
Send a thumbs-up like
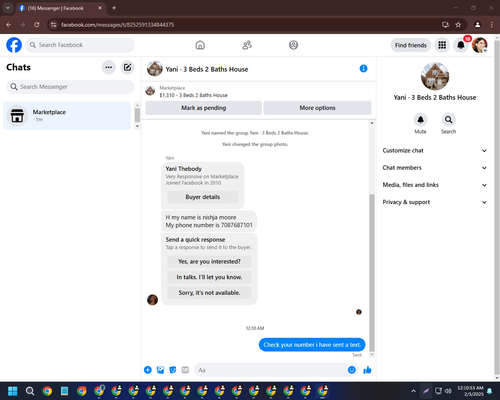367,370
